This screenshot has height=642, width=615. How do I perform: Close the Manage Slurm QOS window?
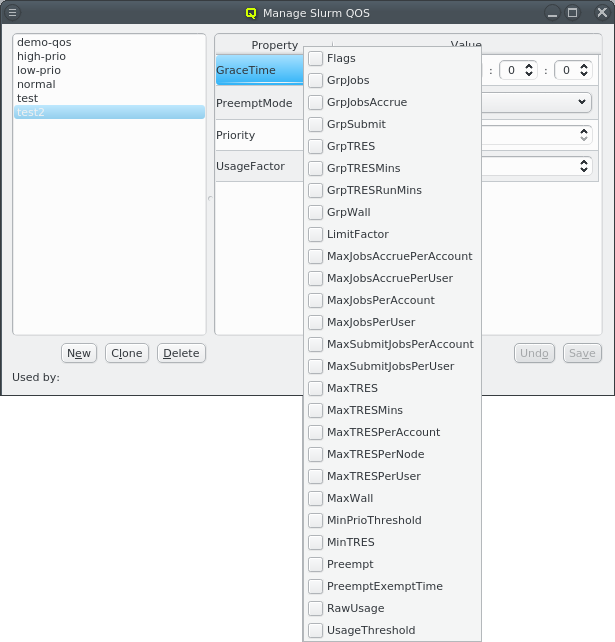click(x=602, y=13)
